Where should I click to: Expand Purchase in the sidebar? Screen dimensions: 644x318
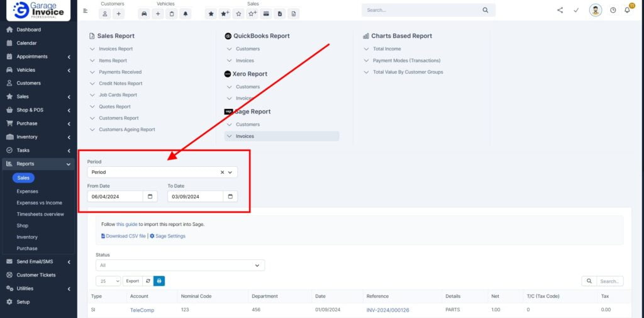(x=38, y=123)
